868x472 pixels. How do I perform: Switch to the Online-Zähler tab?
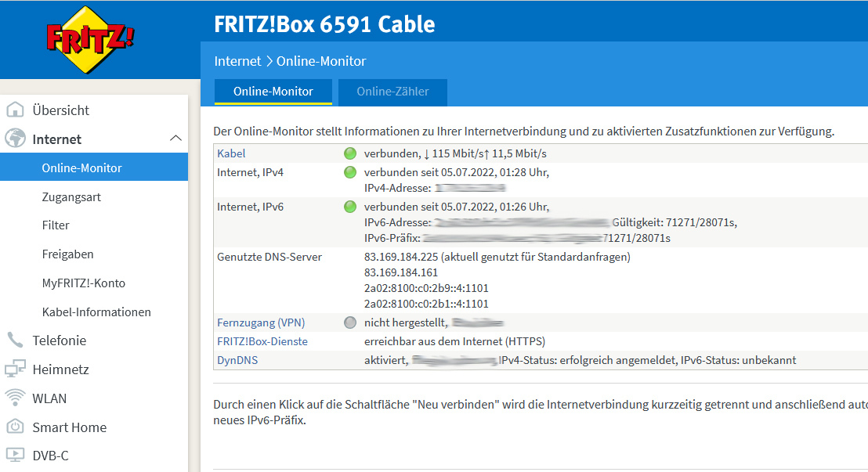tap(392, 92)
